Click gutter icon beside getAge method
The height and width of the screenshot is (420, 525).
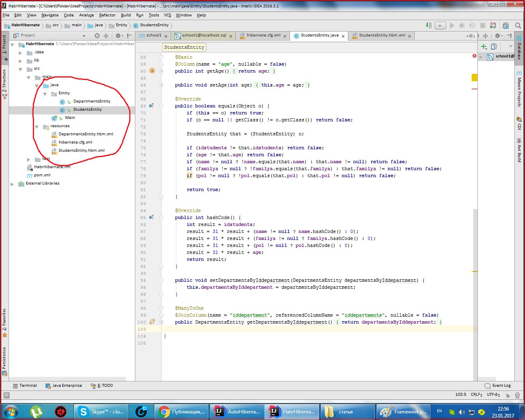[x=152, y=71]
